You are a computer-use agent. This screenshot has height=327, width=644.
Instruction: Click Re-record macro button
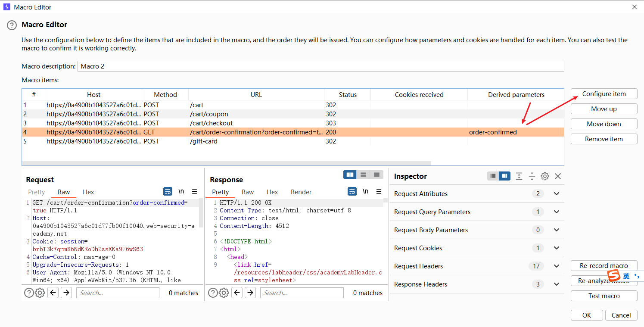click(x=604, y=266)
